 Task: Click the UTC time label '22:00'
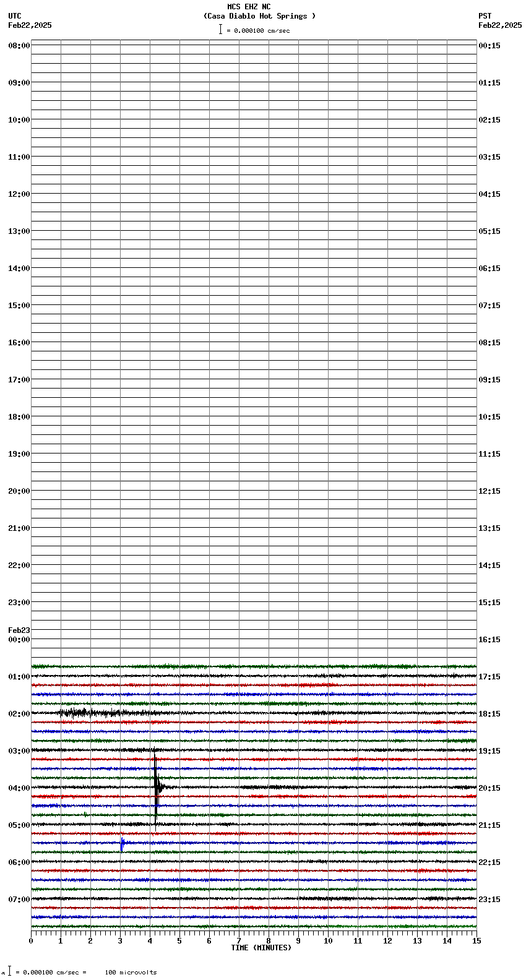click(19, 565)
